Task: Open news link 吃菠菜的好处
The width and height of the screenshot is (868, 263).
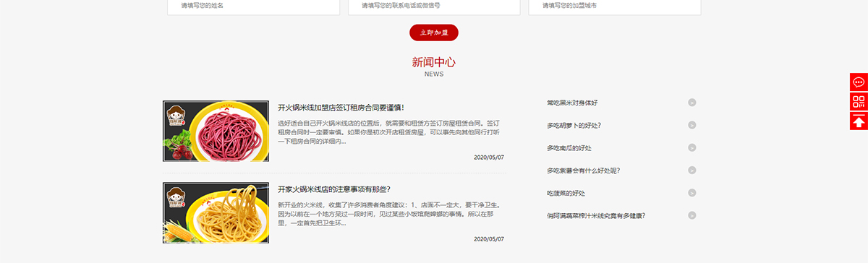Action: [566, 193]
